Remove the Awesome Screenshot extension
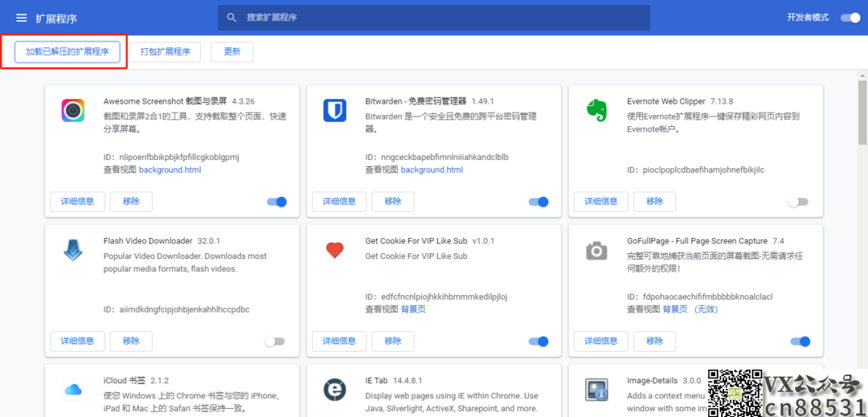This screenshot has height=417, width=868. (x=131, y=202)
